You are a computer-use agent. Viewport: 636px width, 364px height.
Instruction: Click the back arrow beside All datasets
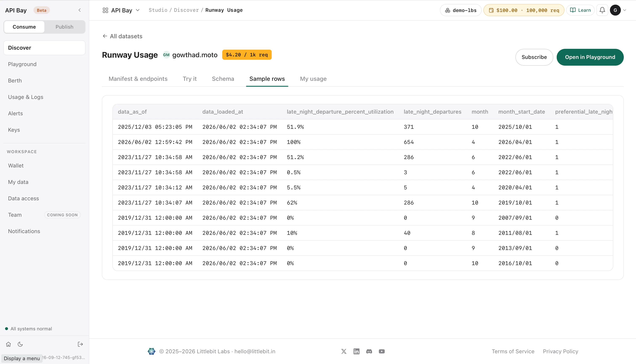(x=105, y=36)
